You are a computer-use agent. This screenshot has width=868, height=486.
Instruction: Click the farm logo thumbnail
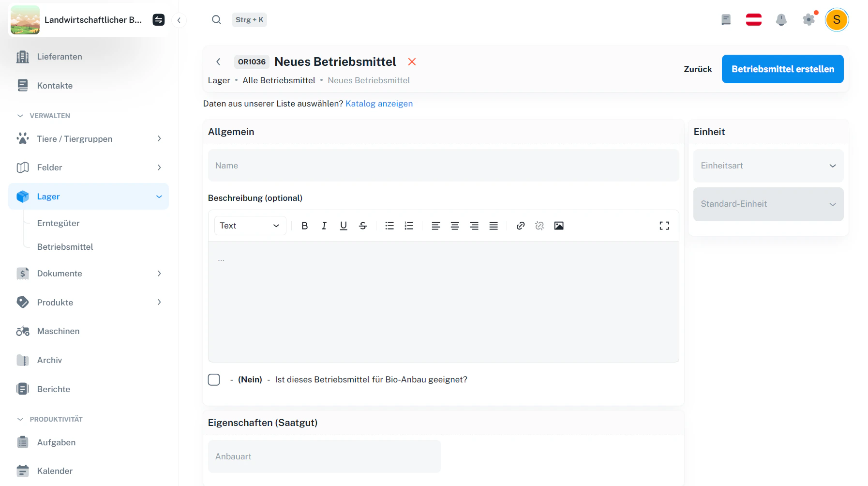[25, 20]
